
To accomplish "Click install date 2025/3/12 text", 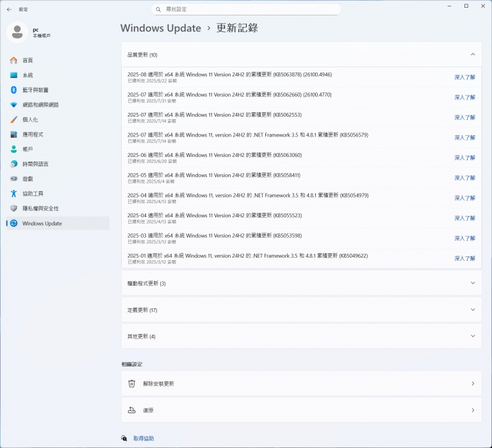I will point(152,262).
